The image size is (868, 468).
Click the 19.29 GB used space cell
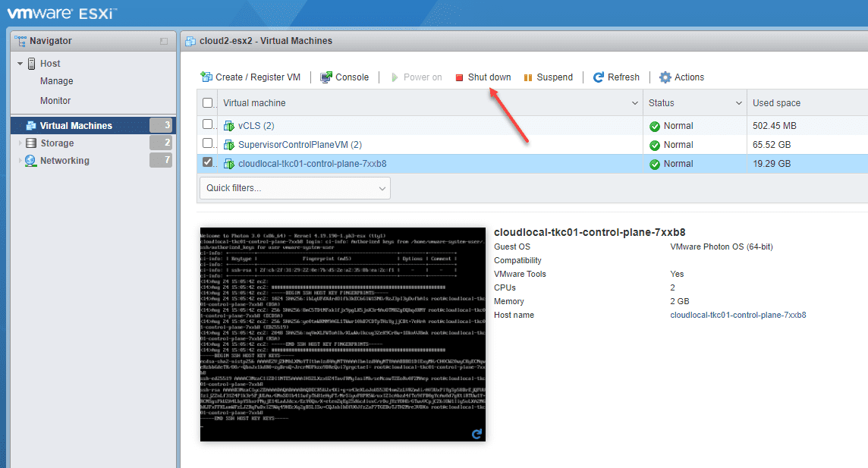[x=771, y=164]
